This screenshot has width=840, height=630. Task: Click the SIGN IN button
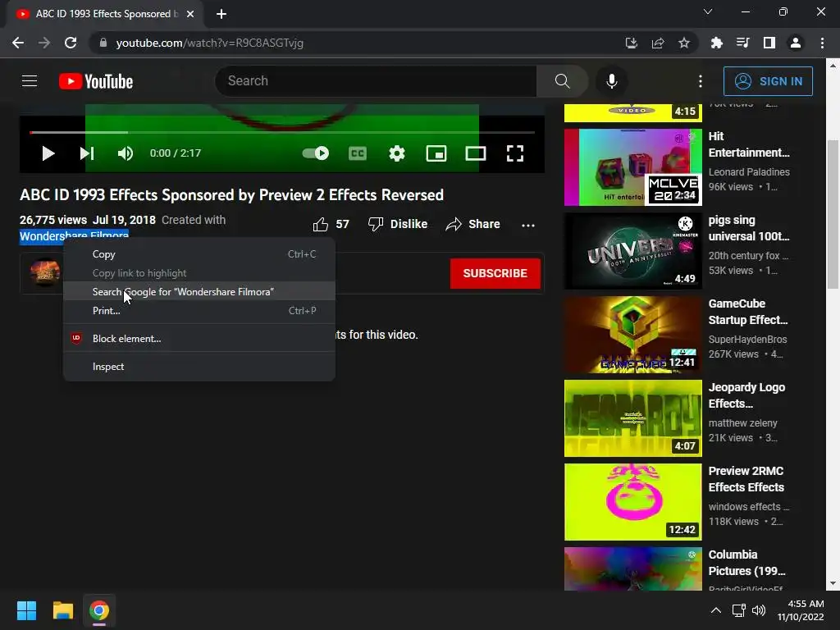click(x=768, y=81)
